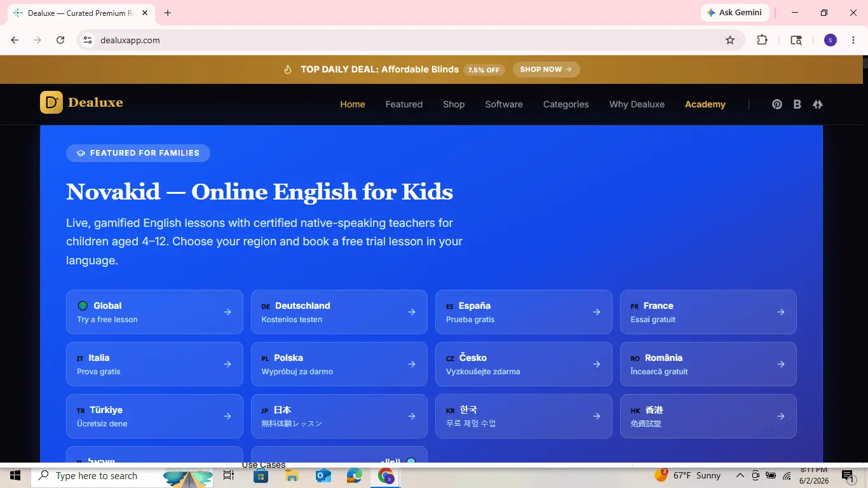This screenshot has height=488, width=868.
Task: Click the arrow on the România card
Action: [x=781, y=364]
